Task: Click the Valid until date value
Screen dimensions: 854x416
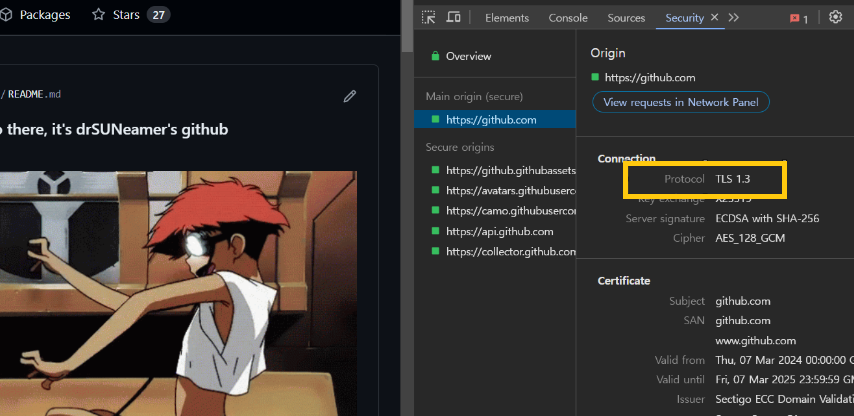Action: pos(784,380)
